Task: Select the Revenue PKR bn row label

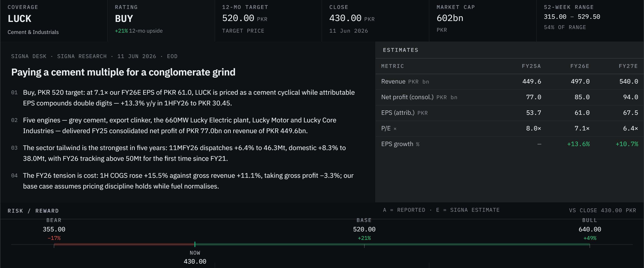Action: click(405, 82)
